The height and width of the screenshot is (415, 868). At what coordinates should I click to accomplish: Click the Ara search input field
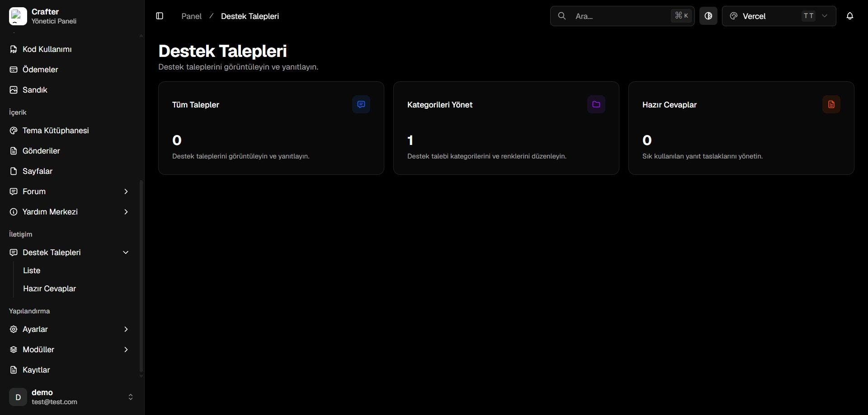click(622, 16)
